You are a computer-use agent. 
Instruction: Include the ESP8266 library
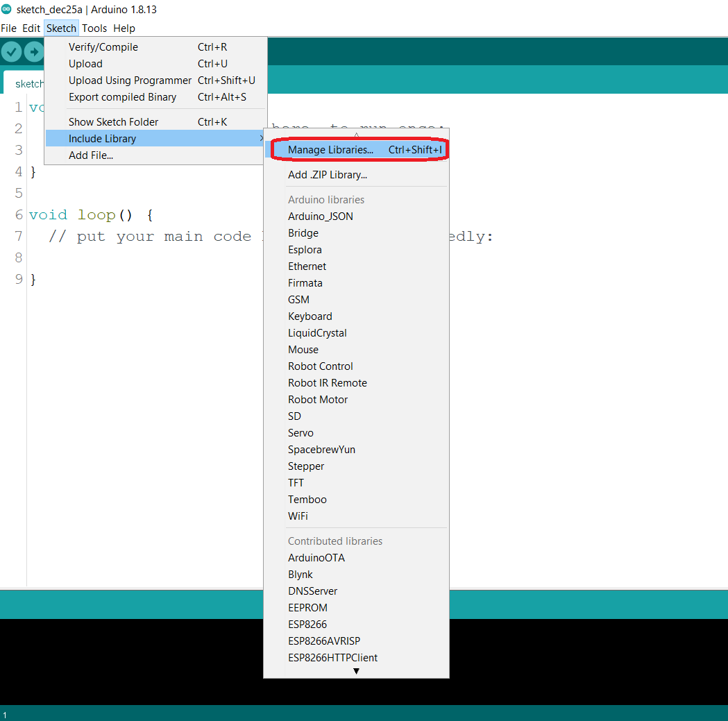[x=356, y=625]
